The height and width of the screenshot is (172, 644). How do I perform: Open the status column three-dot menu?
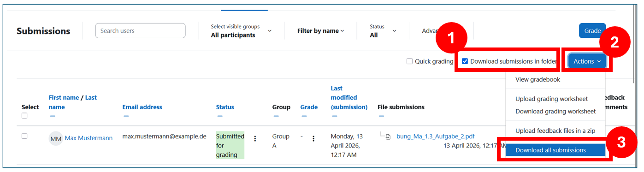point(255,138)
